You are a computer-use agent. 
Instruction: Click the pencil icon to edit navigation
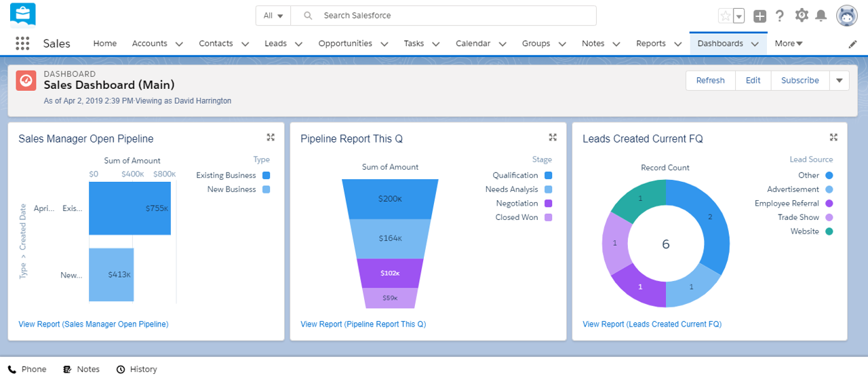(x=853, y=43)
